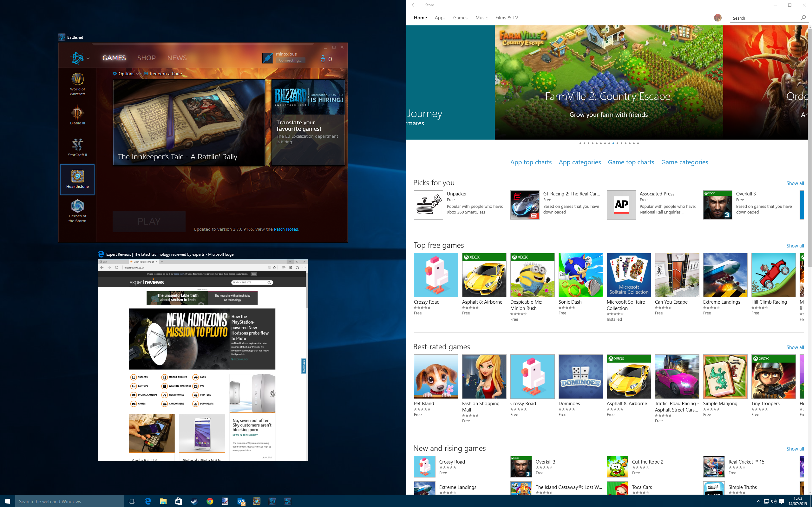Open the GAMES tab in Battle.net
This screenshot has width=812, height=507.
point(114,58)
